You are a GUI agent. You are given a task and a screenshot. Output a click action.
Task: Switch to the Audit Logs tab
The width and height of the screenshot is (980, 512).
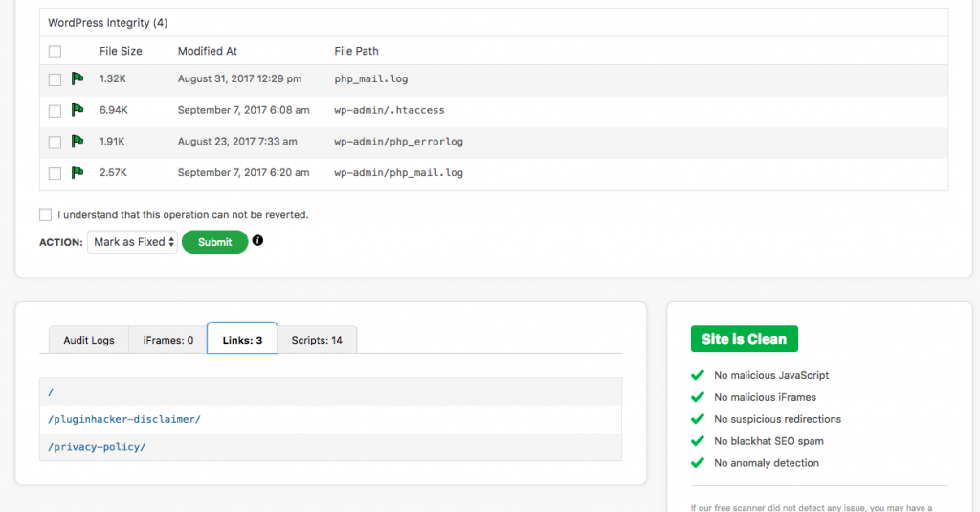[x=89, y=340]
